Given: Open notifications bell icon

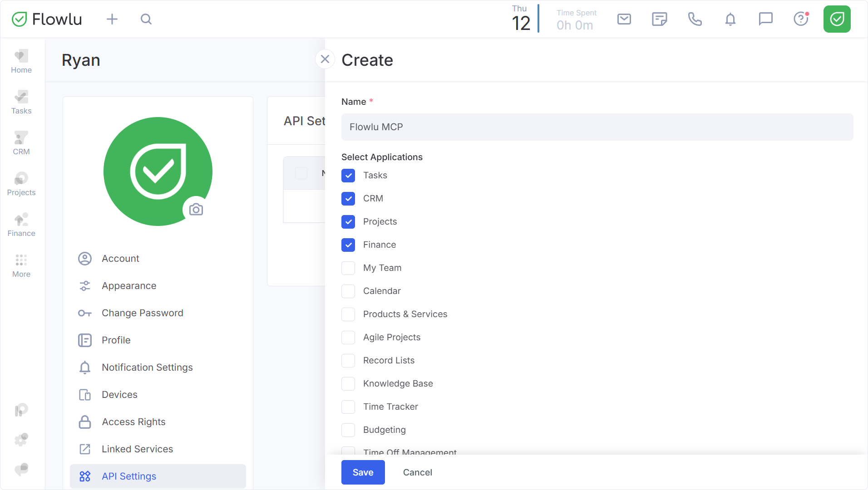Looking at the screenshot, I should pyautogui.click(x=730, y=19).
